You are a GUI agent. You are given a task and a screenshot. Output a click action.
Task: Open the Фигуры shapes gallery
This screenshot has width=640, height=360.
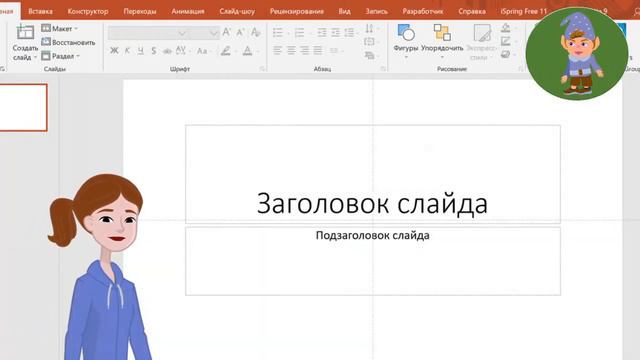tap(406, 41)
